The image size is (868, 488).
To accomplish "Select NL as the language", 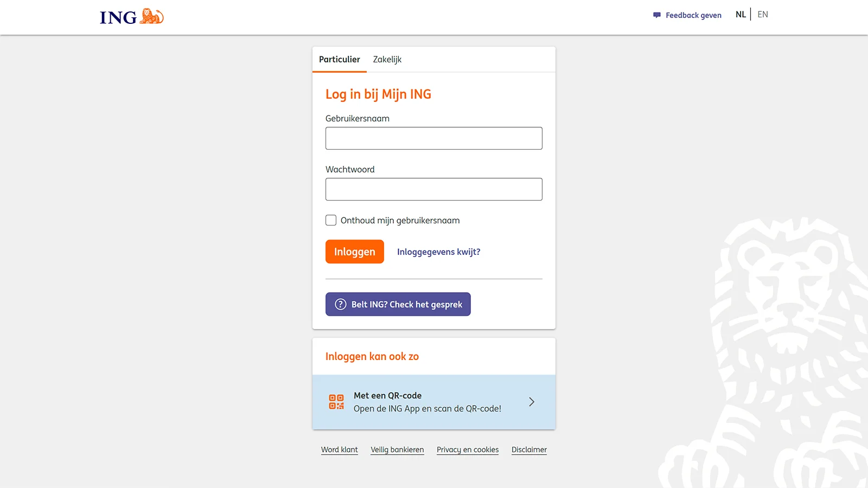I will click(740, 14).
